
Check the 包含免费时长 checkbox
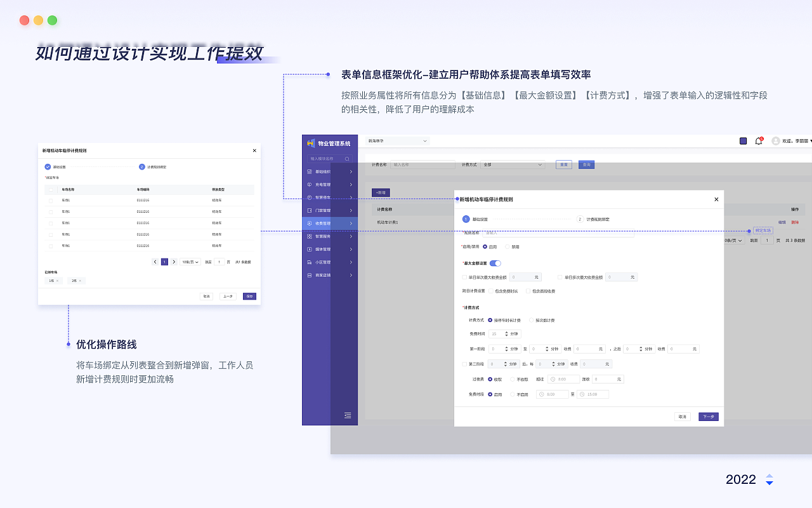coord(491,291)
